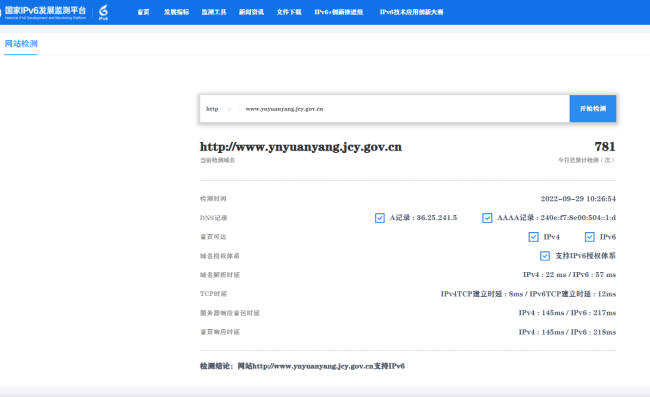650x397 pixels.
Task: Click the 今日已累计检测（次） label
Action: (x=586, y=160)
